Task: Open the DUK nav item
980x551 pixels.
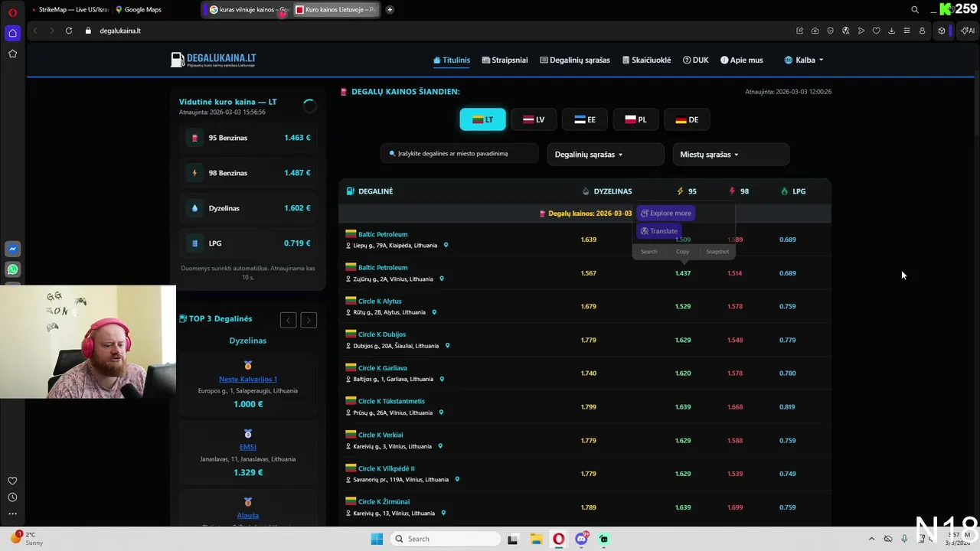Action: tap(696, 60)
